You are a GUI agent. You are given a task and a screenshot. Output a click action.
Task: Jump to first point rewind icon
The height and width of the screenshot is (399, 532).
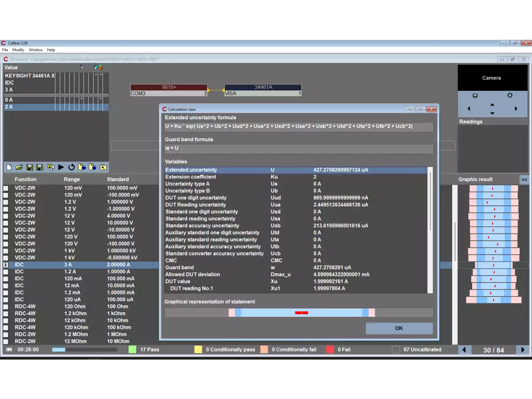point(9,350)
